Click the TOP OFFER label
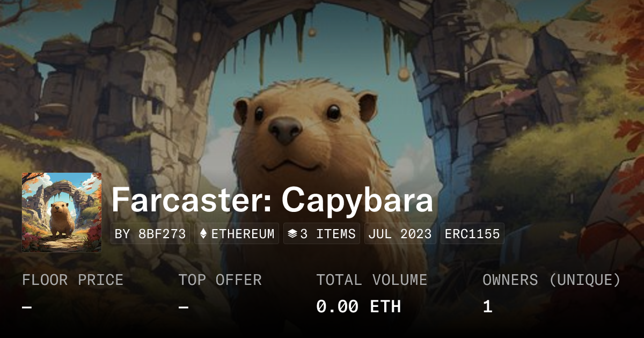Screen dimensions: 644x338 [x=220, y=280]
